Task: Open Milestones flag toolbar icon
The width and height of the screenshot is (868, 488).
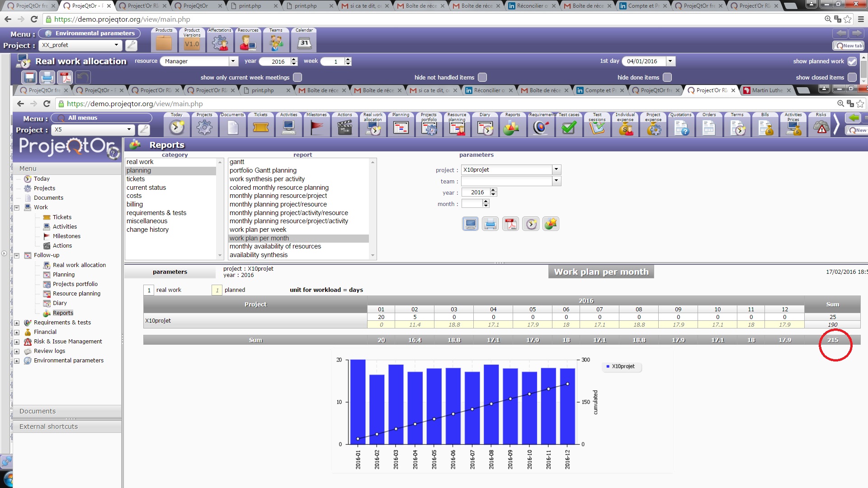Action: pyautogui.click(x=316, y=128)
